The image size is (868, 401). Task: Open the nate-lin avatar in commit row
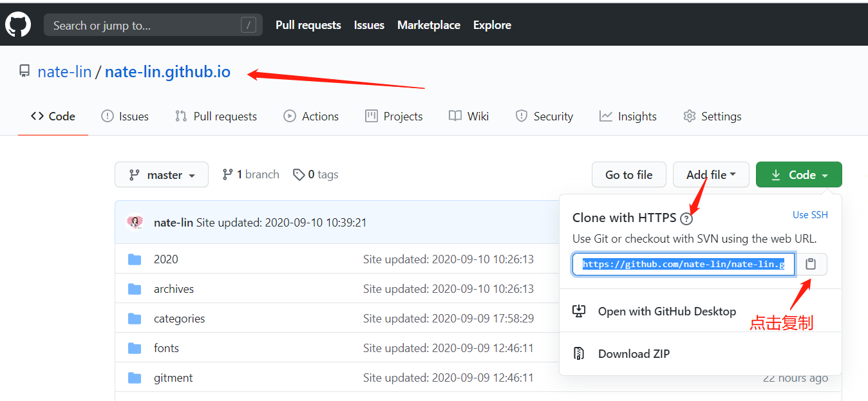135,222
